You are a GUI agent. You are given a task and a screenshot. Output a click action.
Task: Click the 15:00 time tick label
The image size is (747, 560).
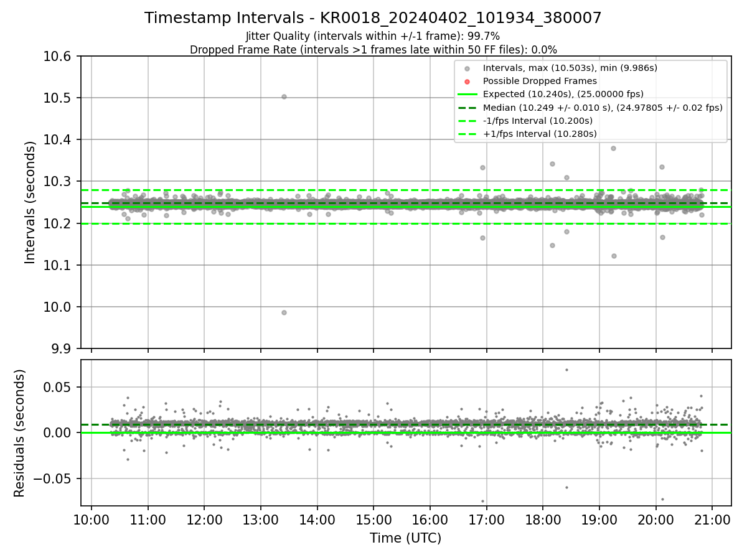(x=374, y=521)
